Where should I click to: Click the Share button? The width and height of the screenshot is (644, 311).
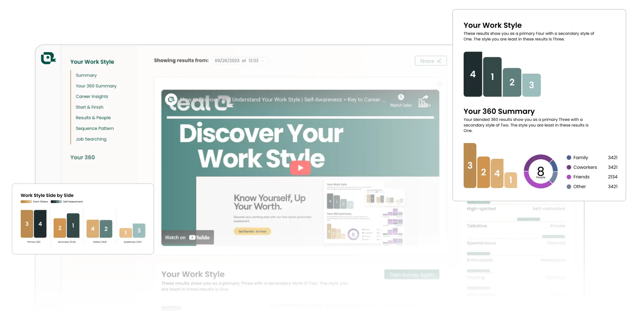point(431,61)
